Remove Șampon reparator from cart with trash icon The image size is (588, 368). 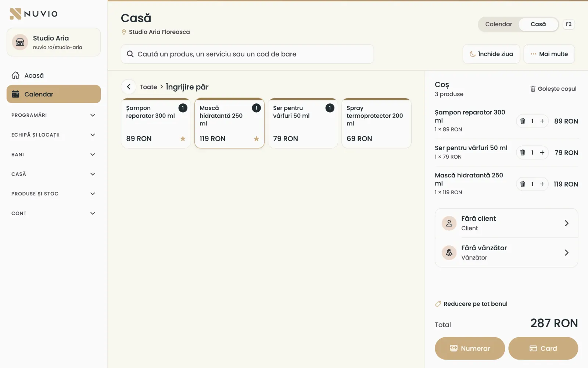[x=523, y=121]
